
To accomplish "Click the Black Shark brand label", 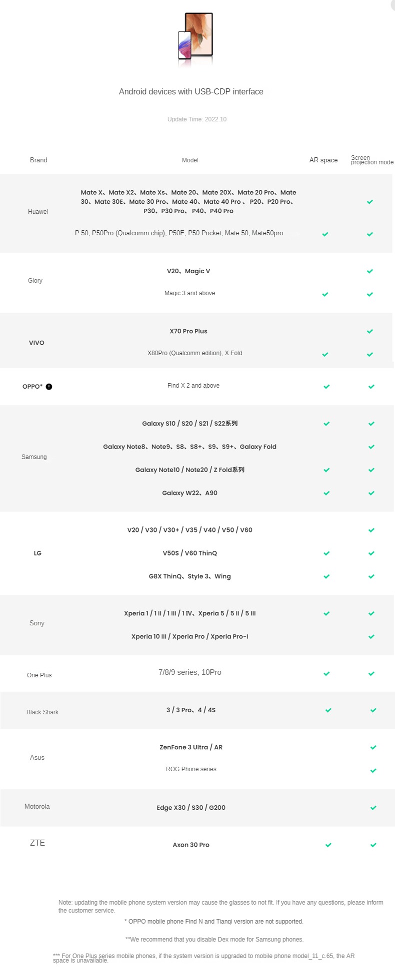I will click(x=42, y=712).
